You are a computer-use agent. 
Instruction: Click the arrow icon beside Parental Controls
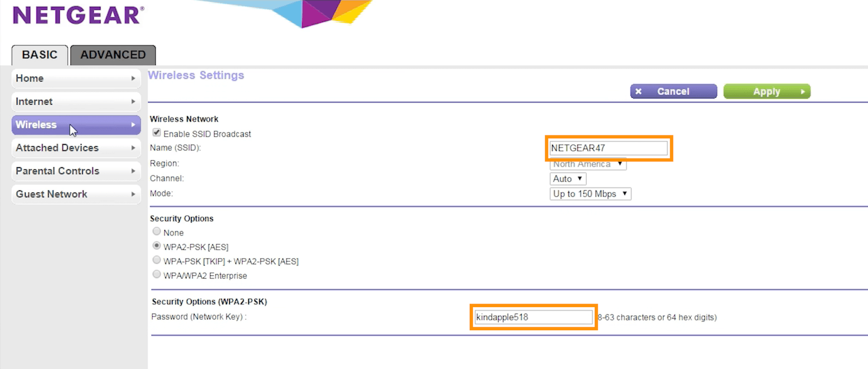(133, 171)
